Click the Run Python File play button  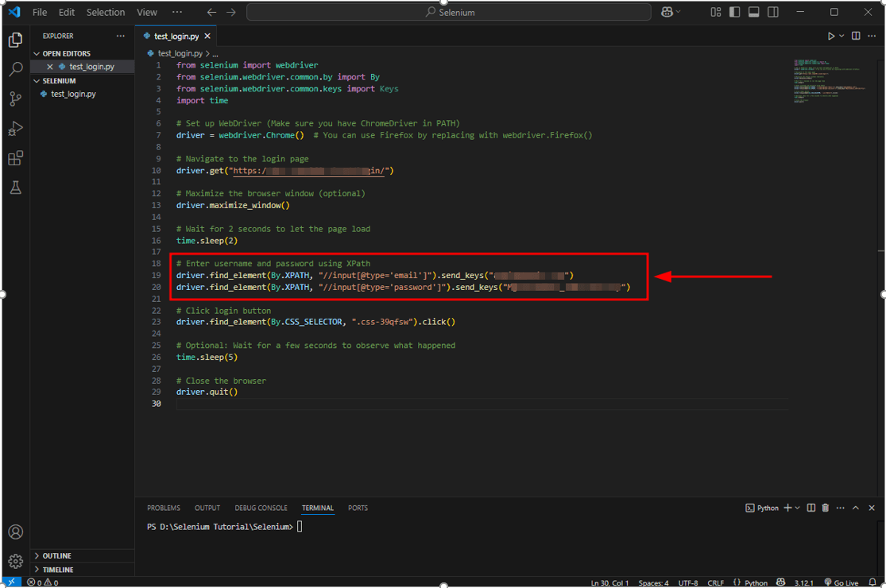coord(830,36)
